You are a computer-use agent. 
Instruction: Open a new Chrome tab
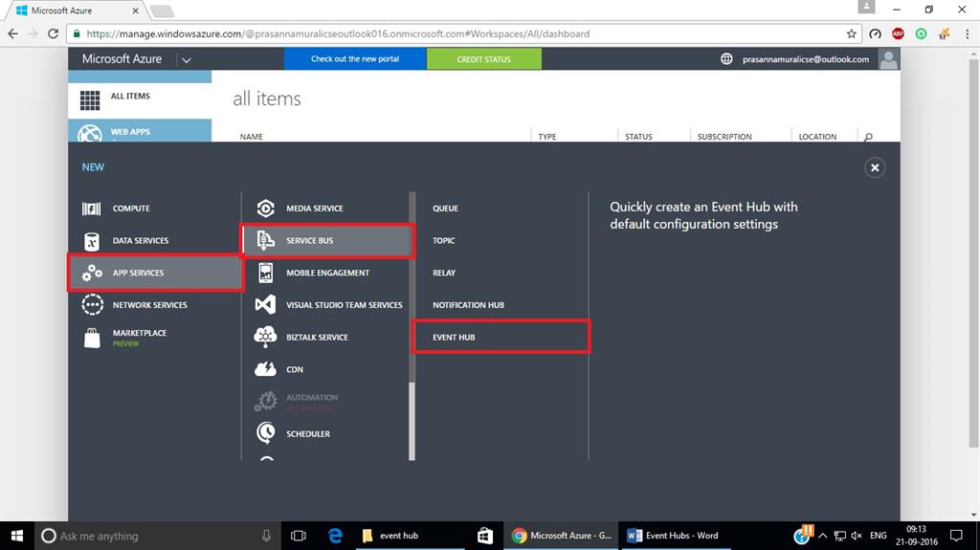(x=161, y=11)
